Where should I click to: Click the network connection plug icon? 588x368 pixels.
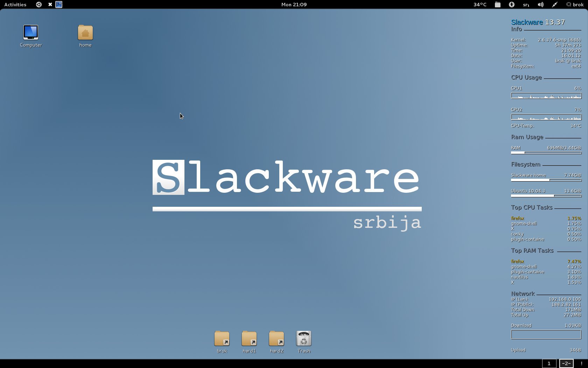pos(555,5)
